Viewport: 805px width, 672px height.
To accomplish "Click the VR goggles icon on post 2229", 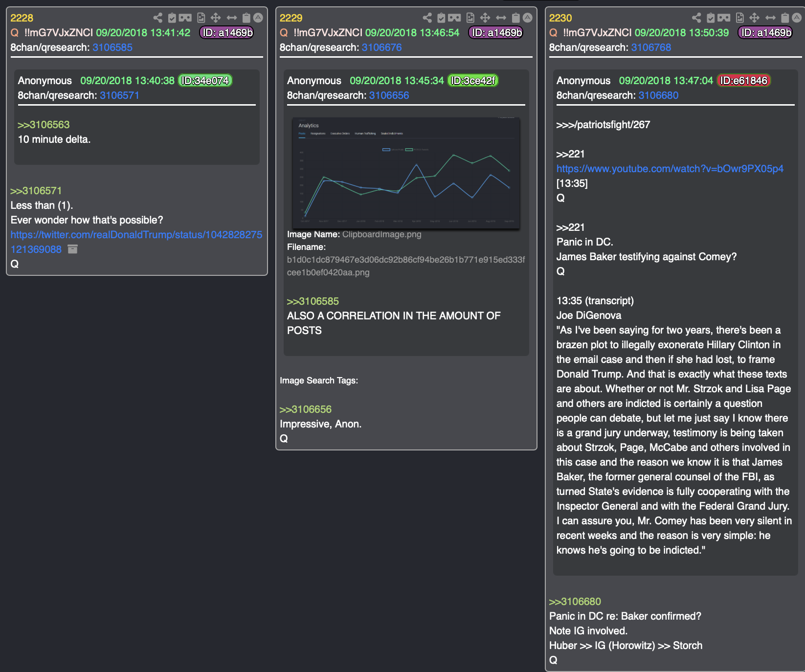I will pos(455,18).
